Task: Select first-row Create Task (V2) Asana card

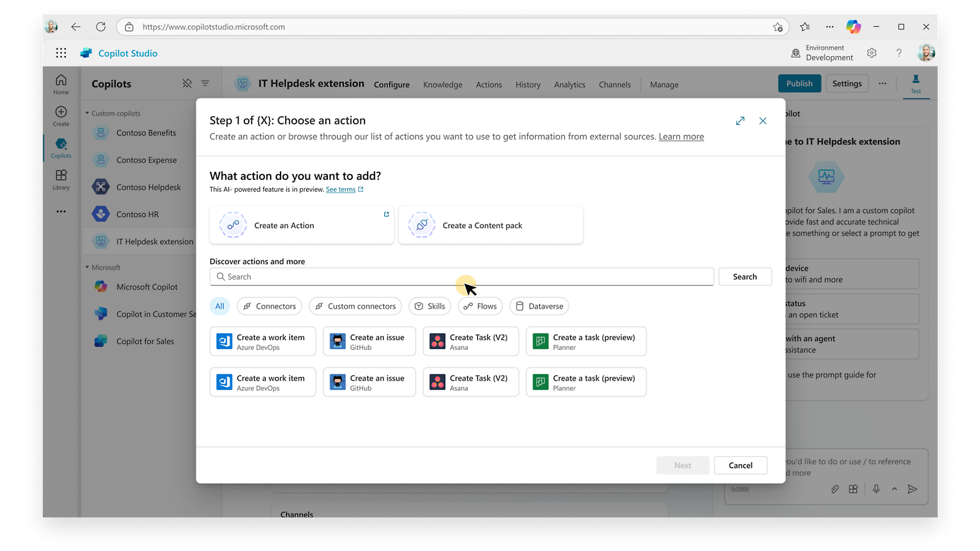Action: (471, 341)
